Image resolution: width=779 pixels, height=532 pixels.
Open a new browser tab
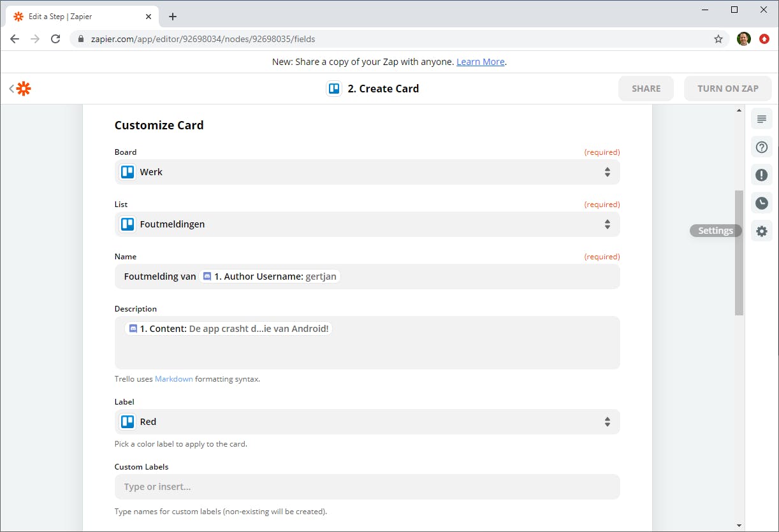[x=173, y=17]
